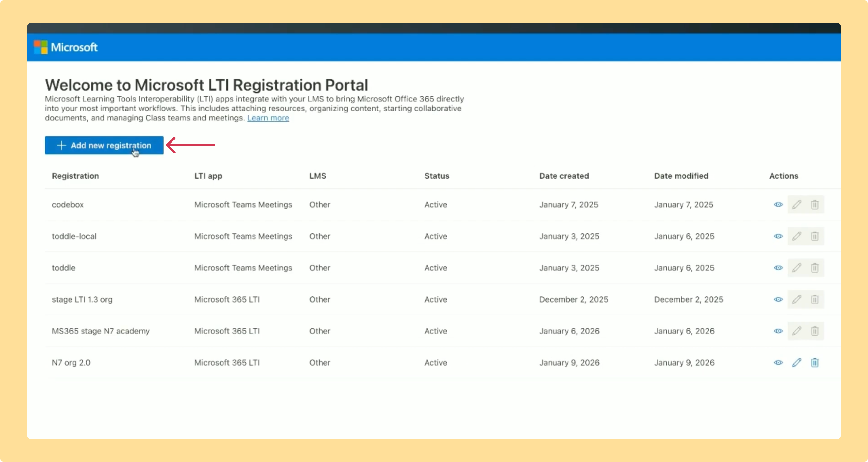Click the Registration column header

[x=75, y=176]
